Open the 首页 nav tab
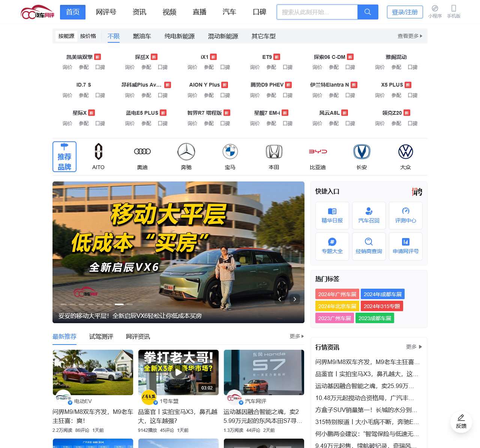Screen dimensions: 480x448 click(73, 12)
